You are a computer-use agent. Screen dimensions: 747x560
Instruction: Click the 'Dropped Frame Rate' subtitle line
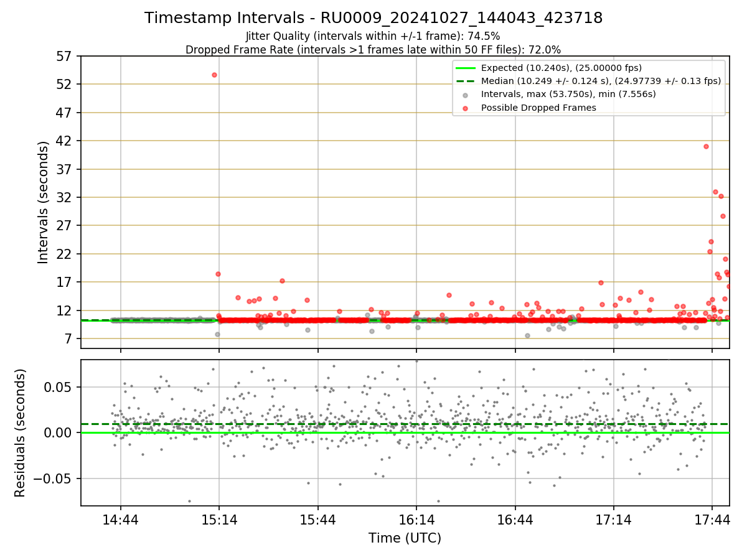pos(374,50)
